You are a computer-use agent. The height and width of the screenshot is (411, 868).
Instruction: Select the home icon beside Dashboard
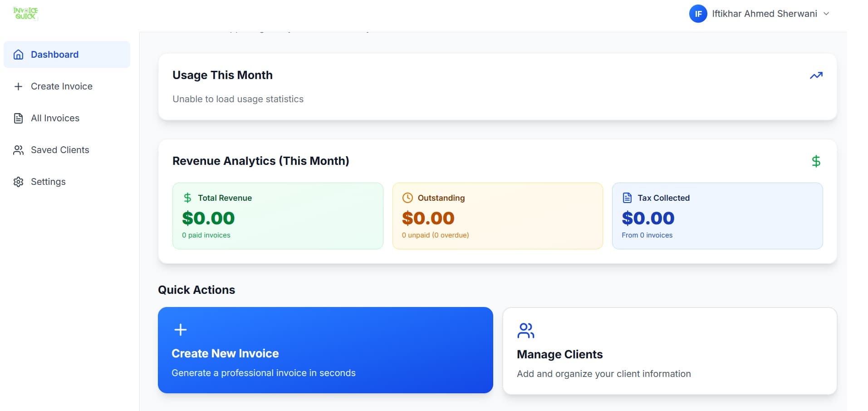click(x=18, y=54)
